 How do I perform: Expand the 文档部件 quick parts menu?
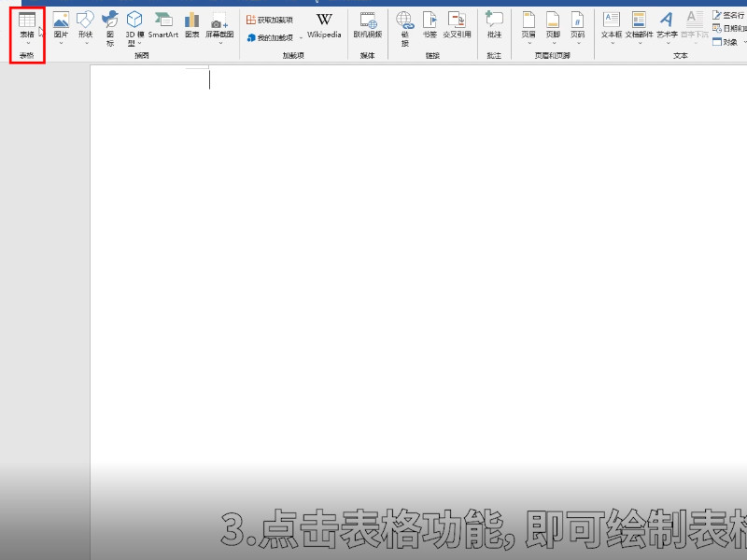coord(639,29)
